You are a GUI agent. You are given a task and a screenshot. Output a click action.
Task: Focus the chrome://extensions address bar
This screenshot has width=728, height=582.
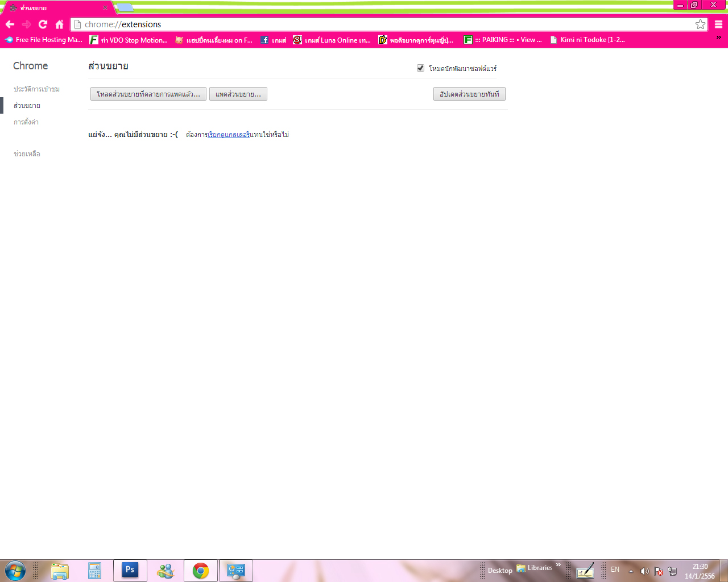[388, 24]
